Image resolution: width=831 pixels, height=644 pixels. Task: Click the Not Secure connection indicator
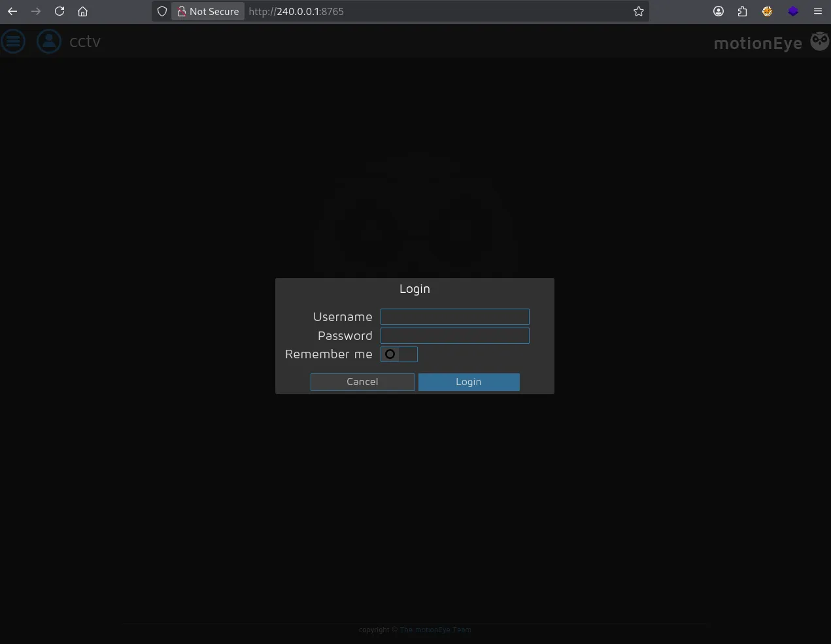click(208, 11)
